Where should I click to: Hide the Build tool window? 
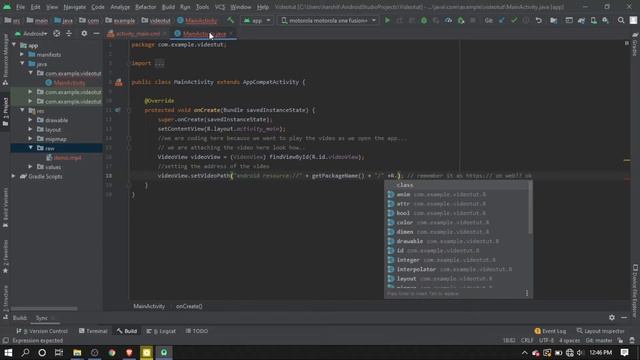624,317
